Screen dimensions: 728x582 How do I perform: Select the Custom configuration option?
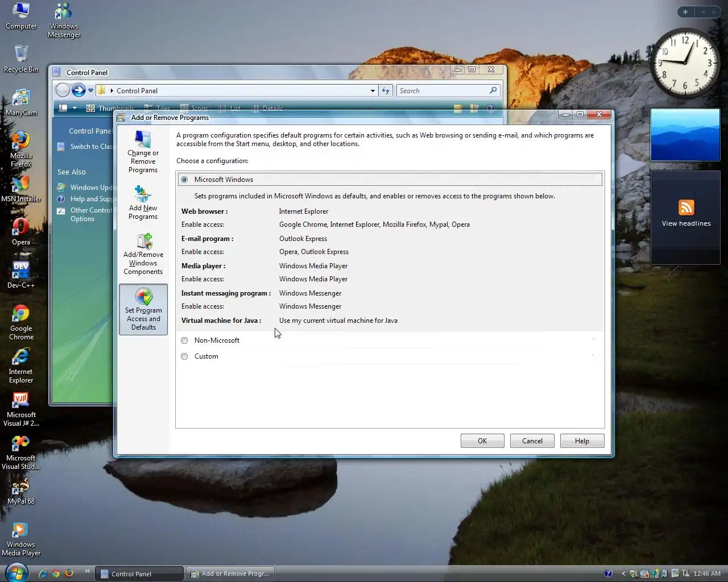184,356
